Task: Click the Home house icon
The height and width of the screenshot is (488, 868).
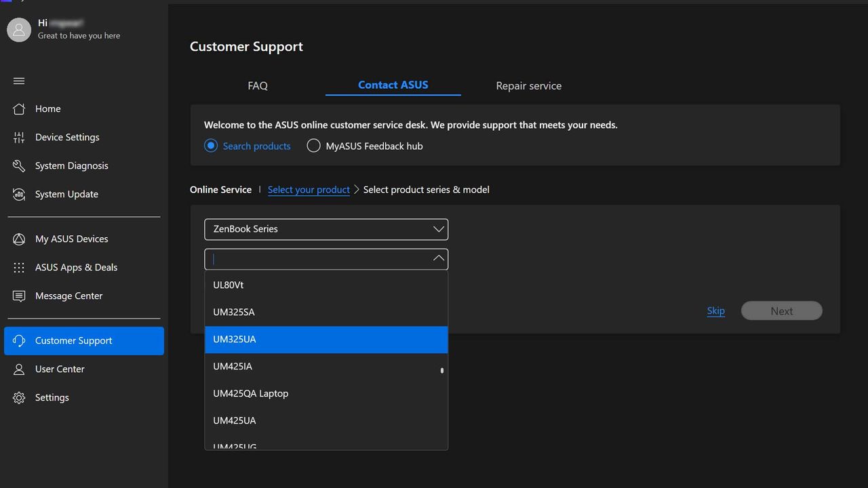Action: [19, 109]
